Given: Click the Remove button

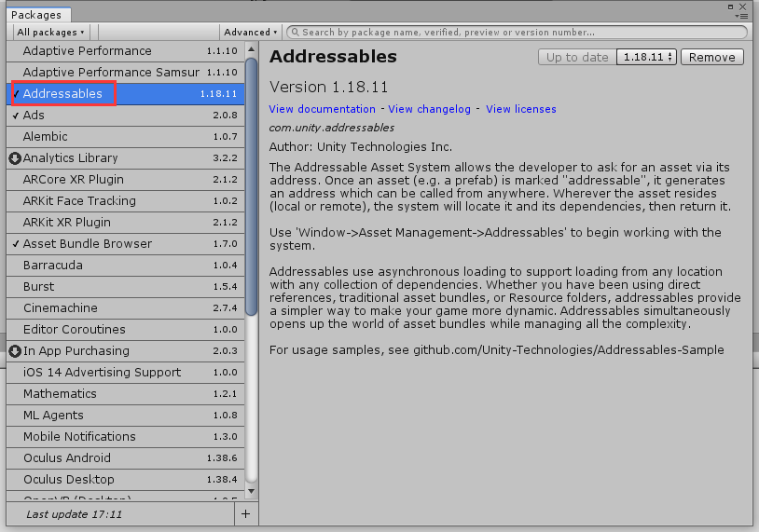Looking at the screenshot, I should click(712, 57).
